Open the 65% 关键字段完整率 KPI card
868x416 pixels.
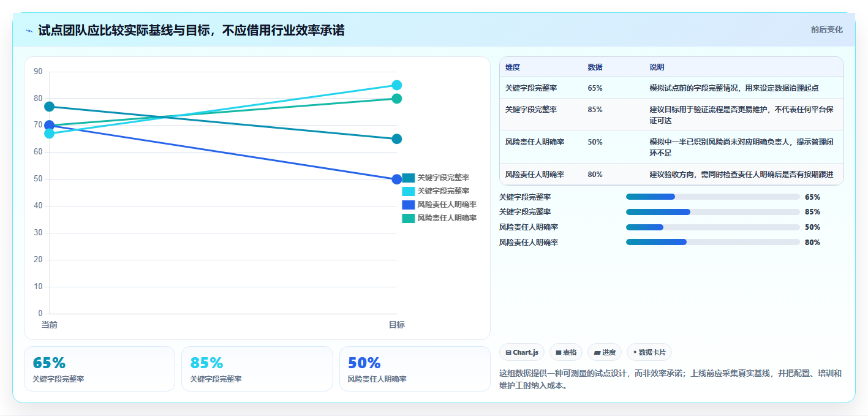click(99, 369)
